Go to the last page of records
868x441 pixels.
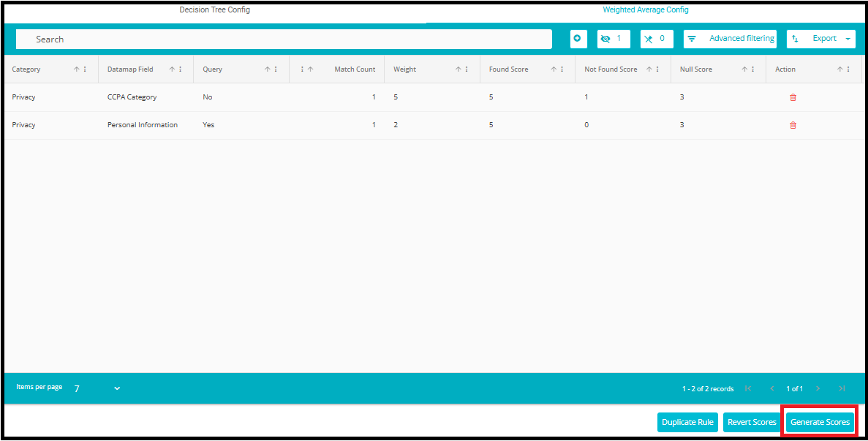point(842,388)
